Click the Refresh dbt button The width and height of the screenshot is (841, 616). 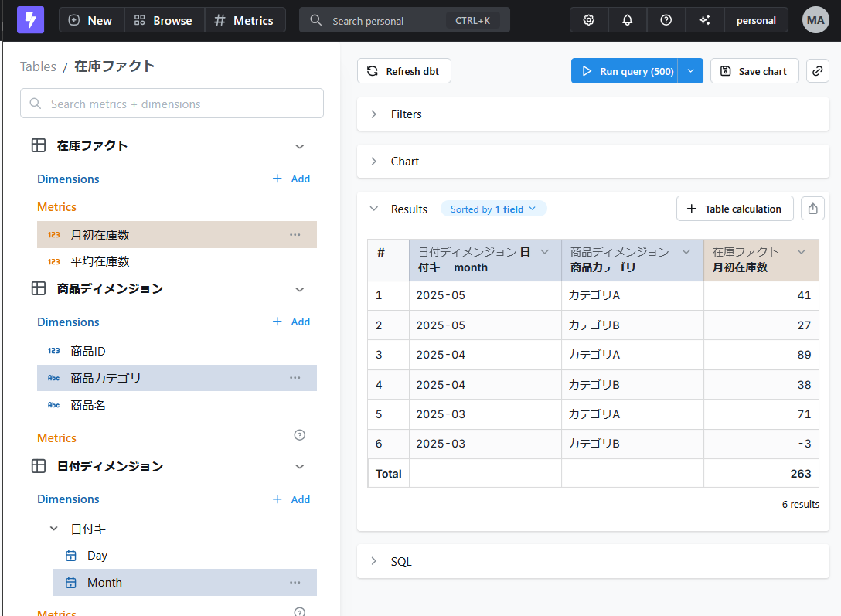(x=403, y=71)
